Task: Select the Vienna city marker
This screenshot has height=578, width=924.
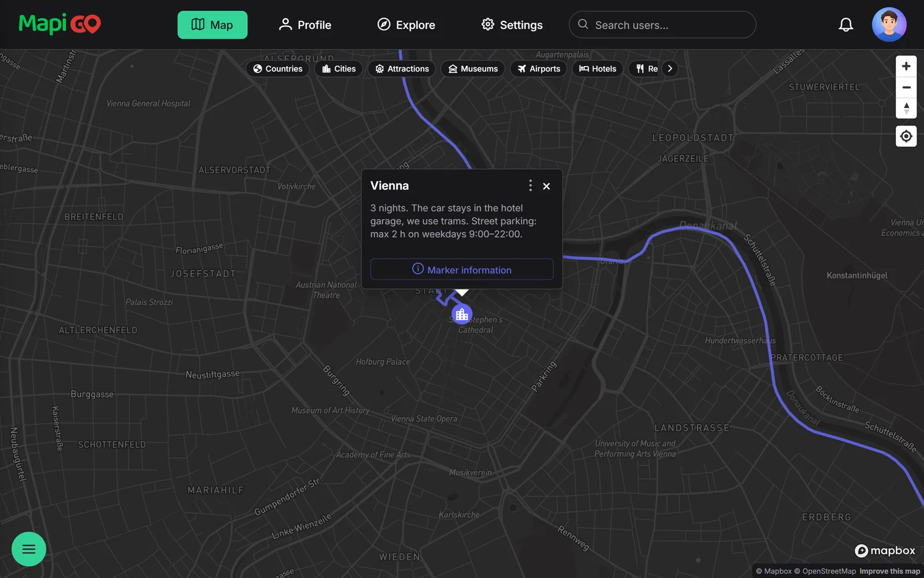Action: pos(461,314)
